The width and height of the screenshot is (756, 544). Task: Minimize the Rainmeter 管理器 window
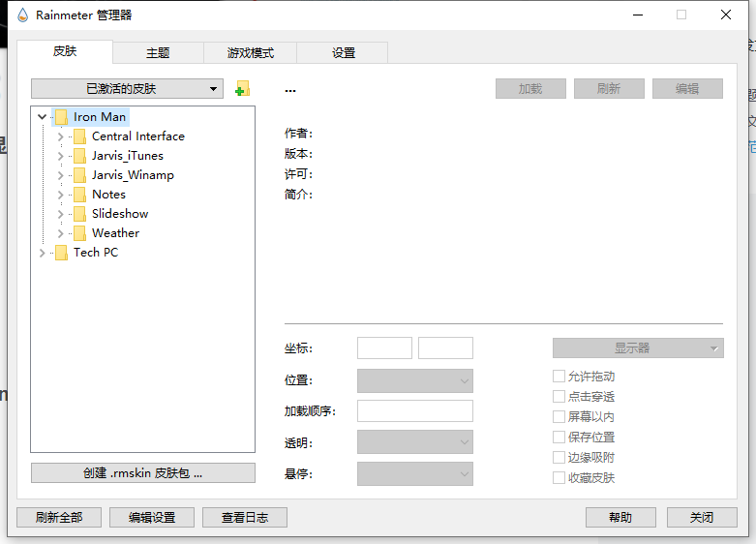click(x=638, y=15)
